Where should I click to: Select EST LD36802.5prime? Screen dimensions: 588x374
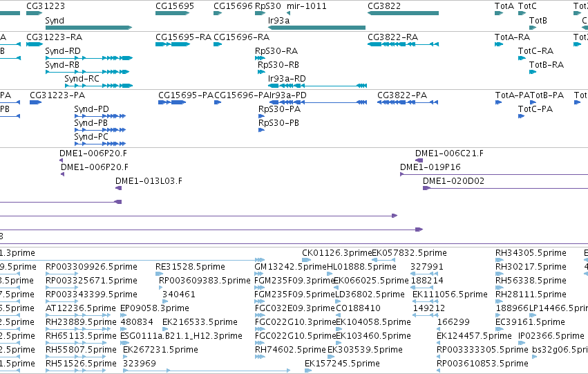[370, 294]
